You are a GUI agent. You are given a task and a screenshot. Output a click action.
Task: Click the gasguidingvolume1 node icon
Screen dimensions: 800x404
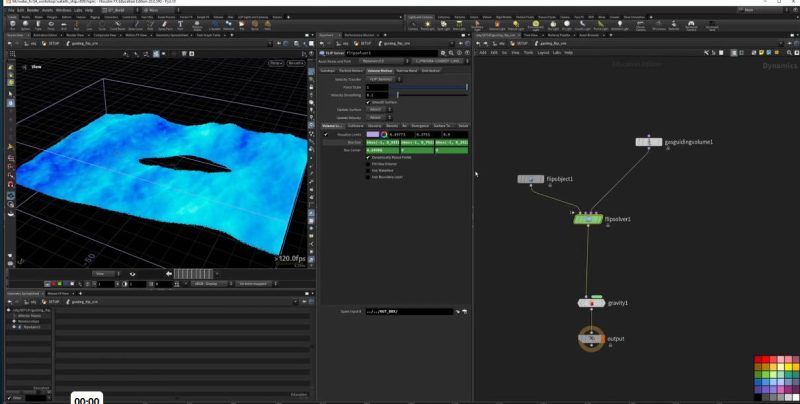pyautogui.click(x=649, y=142)
